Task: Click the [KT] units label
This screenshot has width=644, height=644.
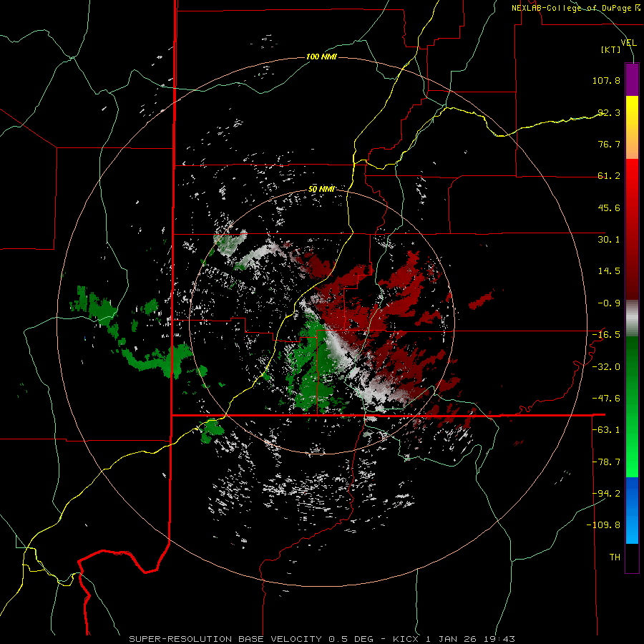Action: point(611,49)
